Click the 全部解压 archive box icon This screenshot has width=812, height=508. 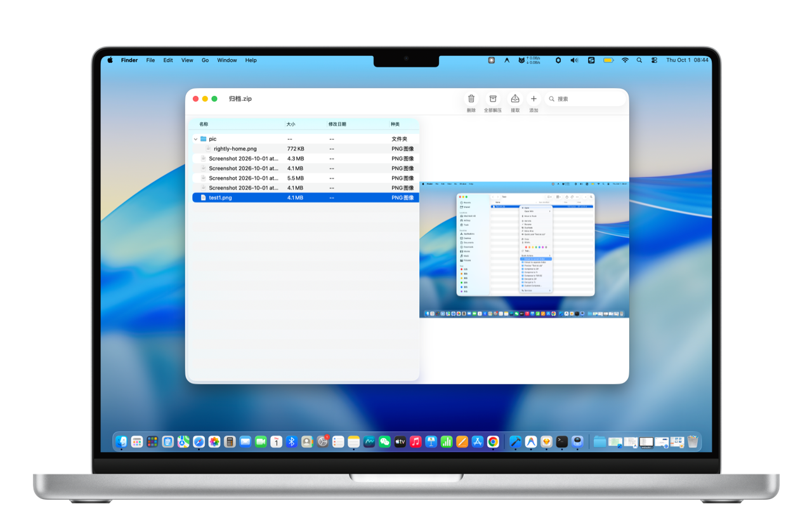(x=493, y=99)
